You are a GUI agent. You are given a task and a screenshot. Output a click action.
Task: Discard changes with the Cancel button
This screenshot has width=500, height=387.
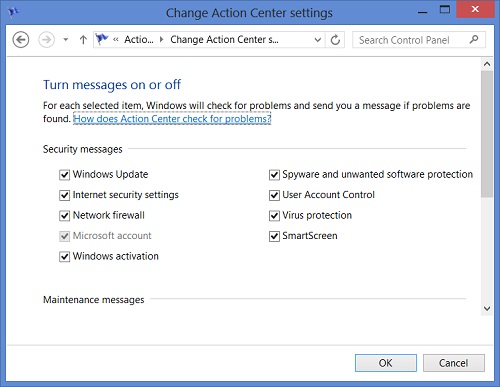[454, 363]
